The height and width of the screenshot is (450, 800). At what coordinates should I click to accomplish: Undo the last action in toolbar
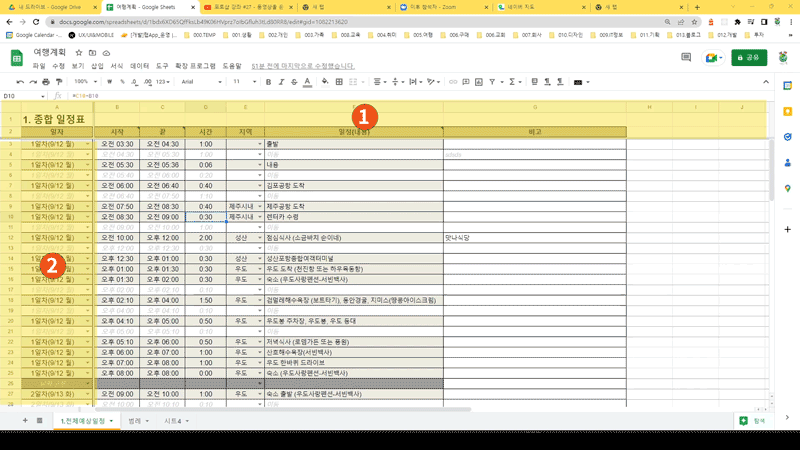click(x=20, y=82)
